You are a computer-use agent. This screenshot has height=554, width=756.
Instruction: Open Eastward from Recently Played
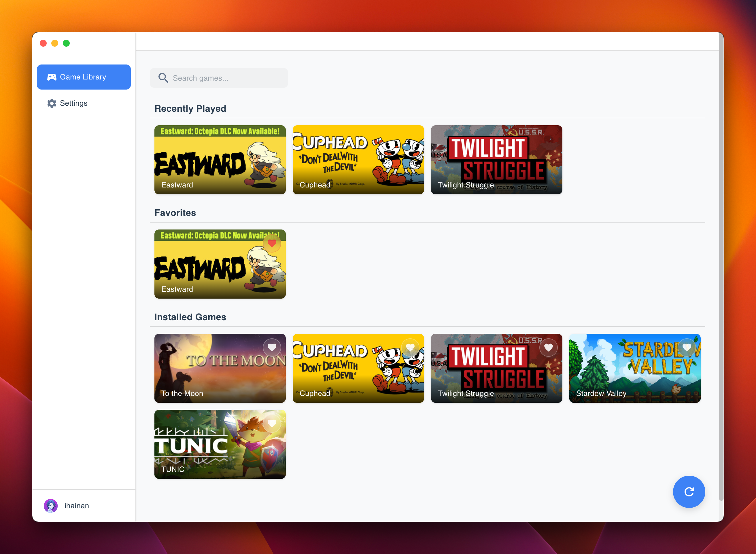(x=220, y=160)
